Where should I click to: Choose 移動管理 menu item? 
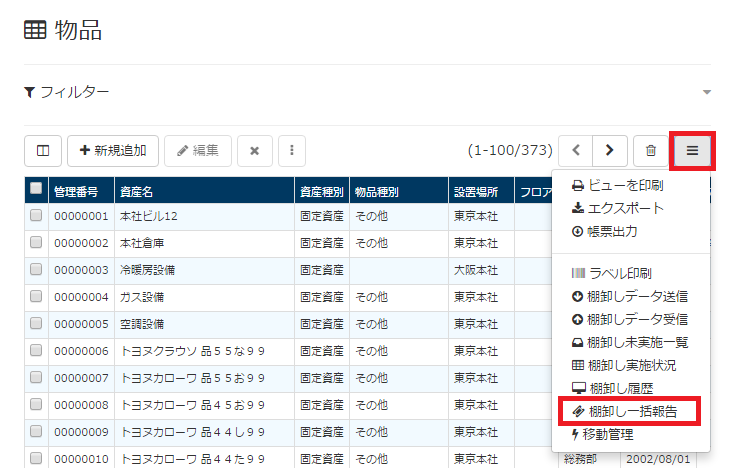(603, 434)
